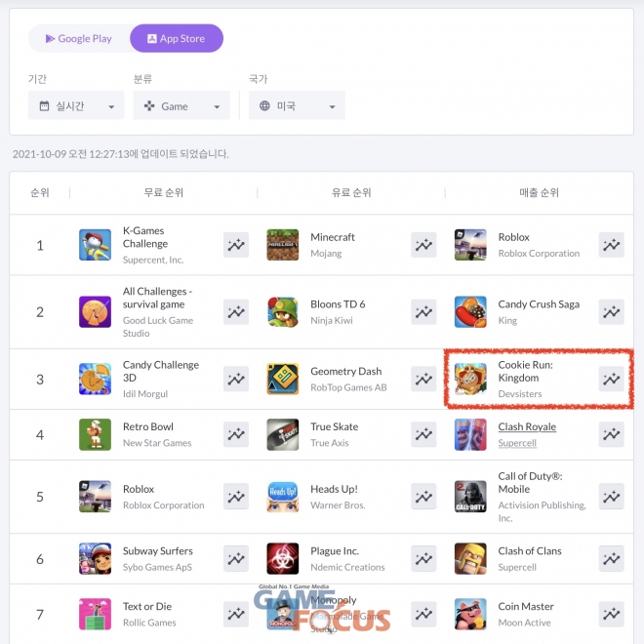Screen dimensions: 644x644
Task: Open the Game category dropdown
Action: [181, 106]
